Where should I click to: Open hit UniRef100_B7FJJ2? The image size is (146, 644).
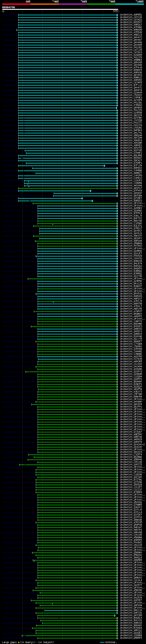coord(131,85)
